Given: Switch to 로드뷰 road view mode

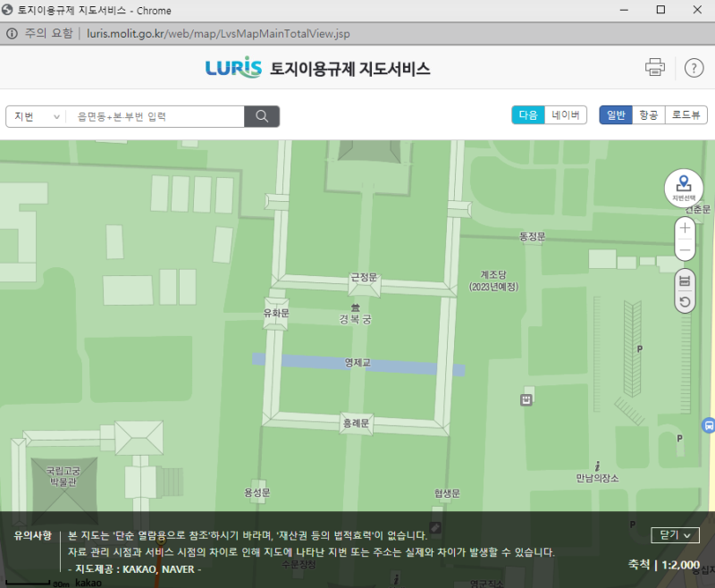Looking at the screenshot, I should (x=686, y=114).
